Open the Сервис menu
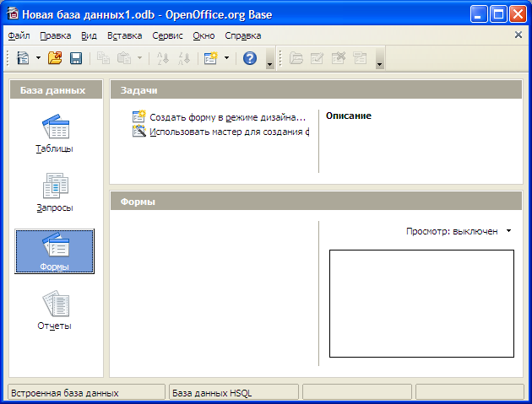532x404 pixels. click(x=167, y=35)
